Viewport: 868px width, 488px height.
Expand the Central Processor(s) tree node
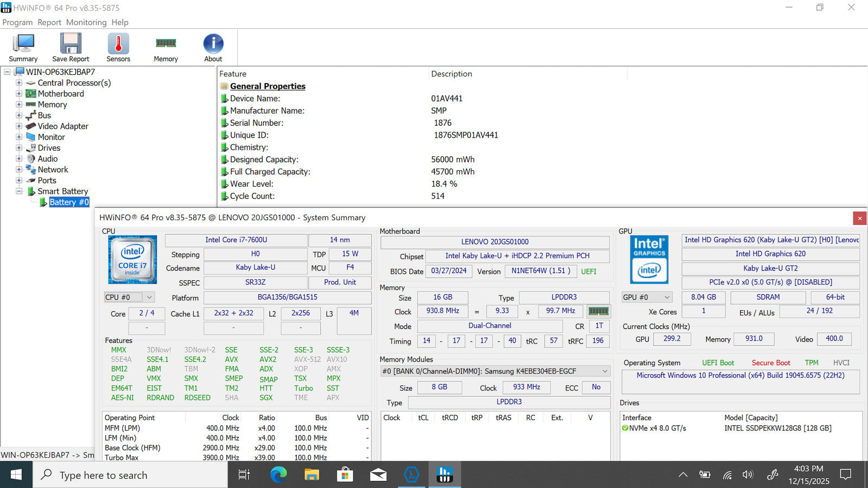[x=19, y=83]
